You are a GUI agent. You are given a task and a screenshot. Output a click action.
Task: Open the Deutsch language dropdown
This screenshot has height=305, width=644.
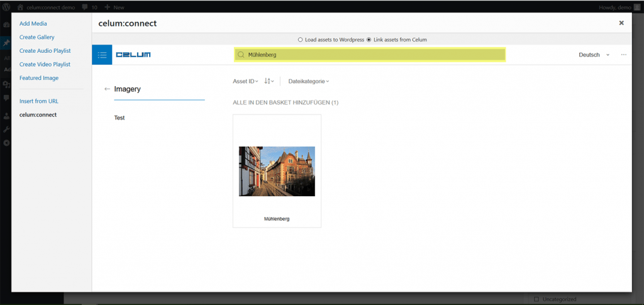(594, 55)
